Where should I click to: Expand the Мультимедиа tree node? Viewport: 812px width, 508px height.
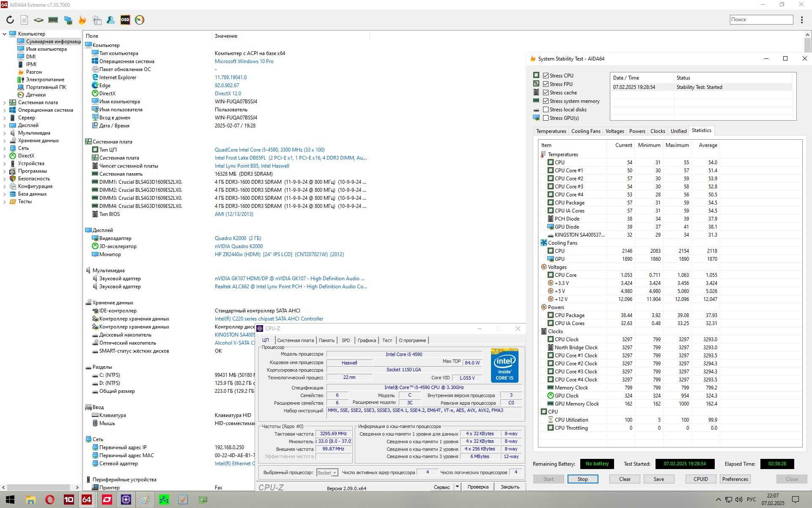point(5,133)
